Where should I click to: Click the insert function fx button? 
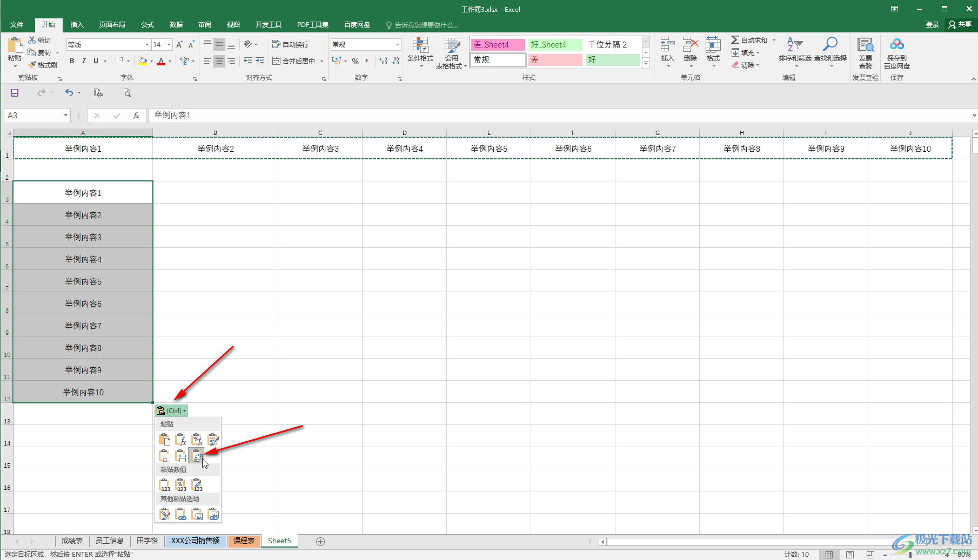136,115
